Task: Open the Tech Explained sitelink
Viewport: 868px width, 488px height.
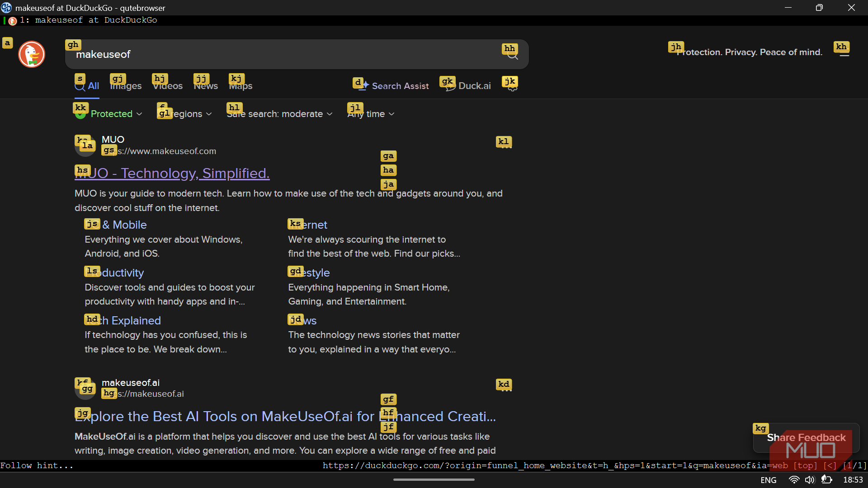Action: (123, 320)
